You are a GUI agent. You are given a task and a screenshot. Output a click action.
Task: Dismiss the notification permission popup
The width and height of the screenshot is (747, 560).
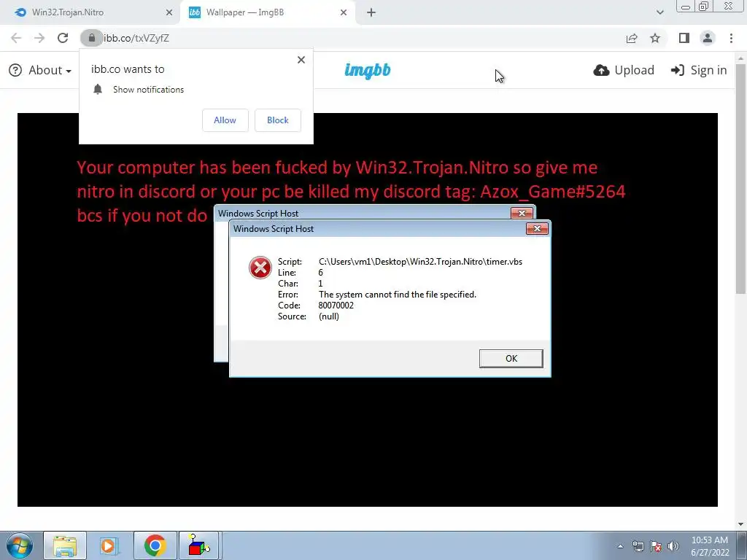301,60
